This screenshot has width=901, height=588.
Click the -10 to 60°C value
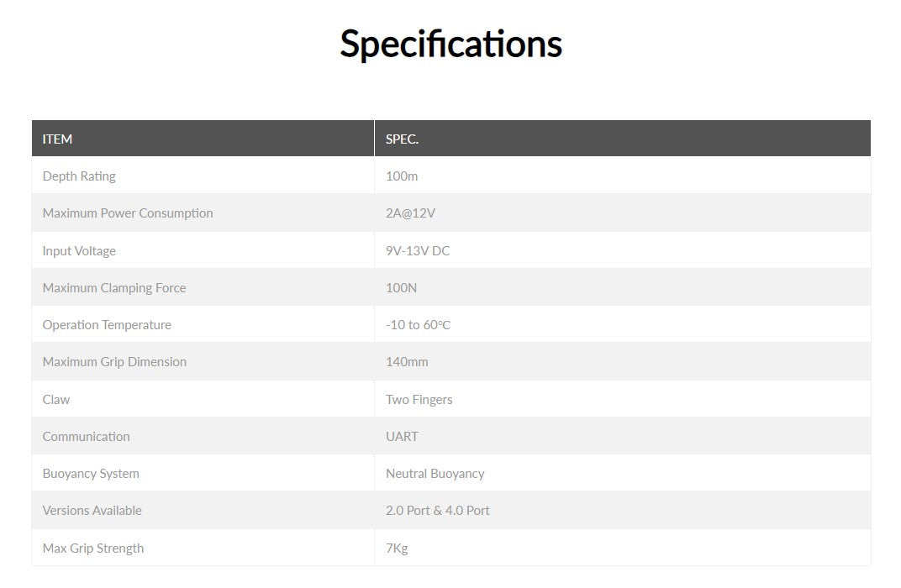(418, 325)
